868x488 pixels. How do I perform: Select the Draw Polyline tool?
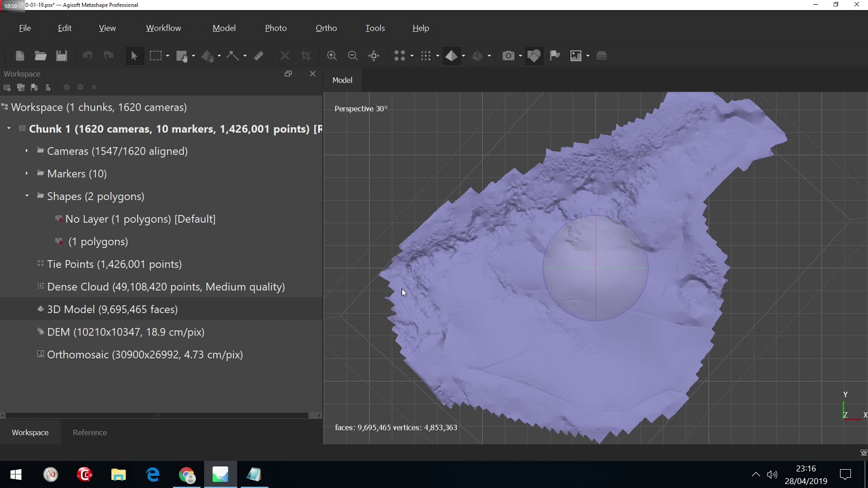(233, 56)
